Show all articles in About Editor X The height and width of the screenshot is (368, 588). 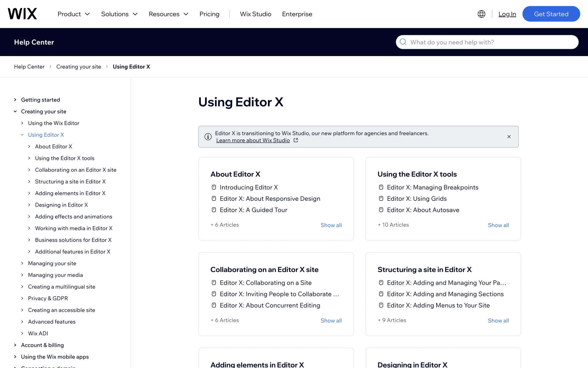point(331,225)
